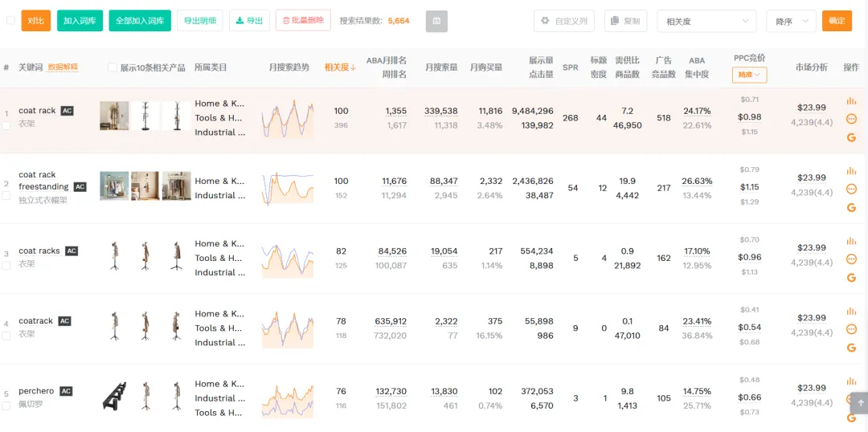Toggle the select-all checkbox in toolbar
This screenshot has width=868, height=432.
point(10,21)
